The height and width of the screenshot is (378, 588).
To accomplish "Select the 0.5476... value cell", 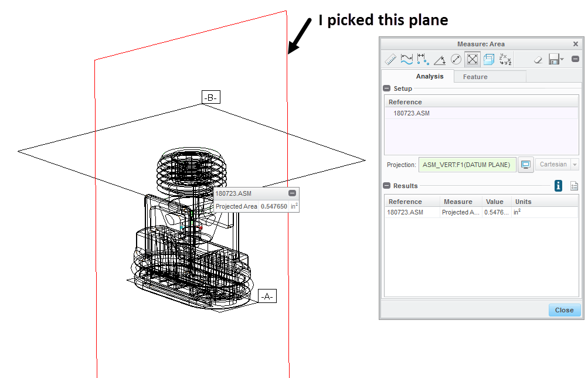I will (x=497, y=212).
